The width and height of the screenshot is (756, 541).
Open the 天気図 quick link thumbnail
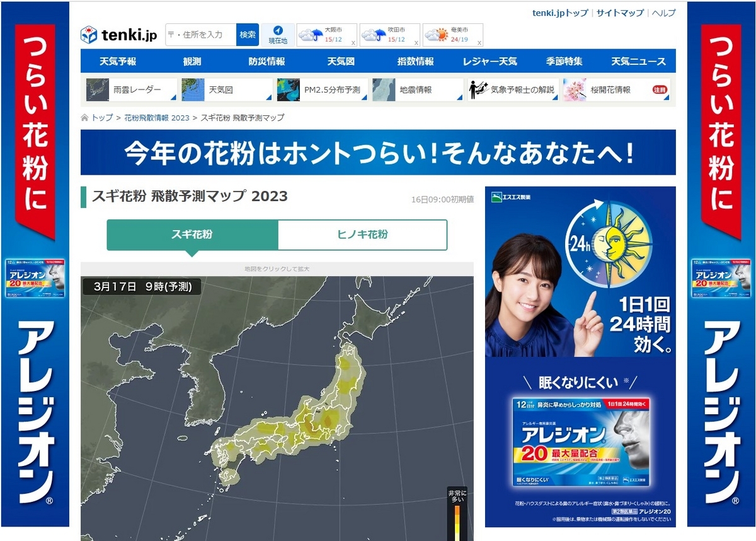(x=226, y=90)
